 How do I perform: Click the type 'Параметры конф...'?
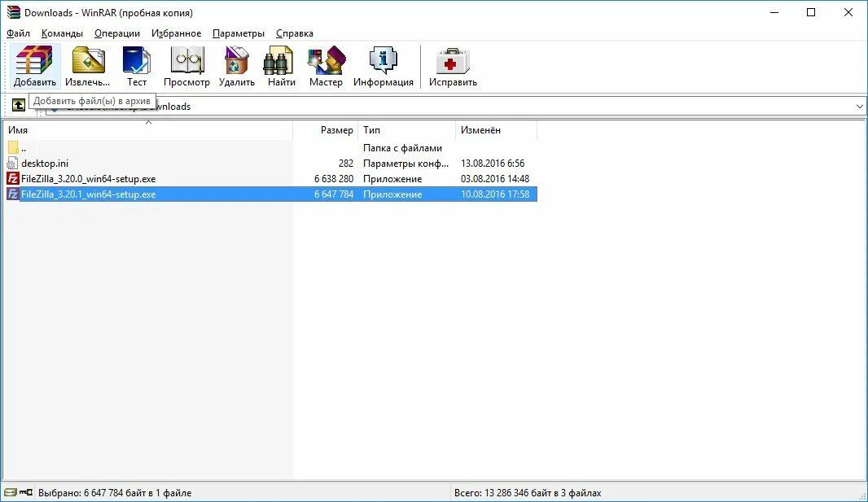tap(406, 163)
